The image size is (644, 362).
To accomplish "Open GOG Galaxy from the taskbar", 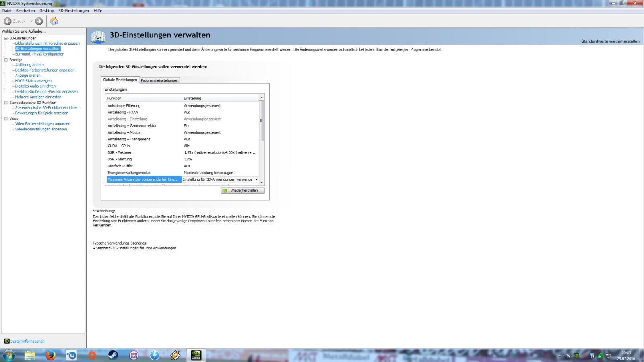I will point(134,356).
